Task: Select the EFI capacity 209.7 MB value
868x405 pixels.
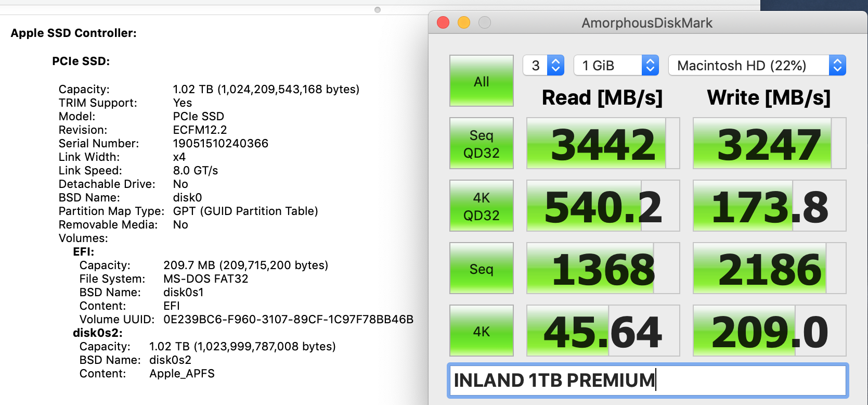Action: click(x=246, y=265)
